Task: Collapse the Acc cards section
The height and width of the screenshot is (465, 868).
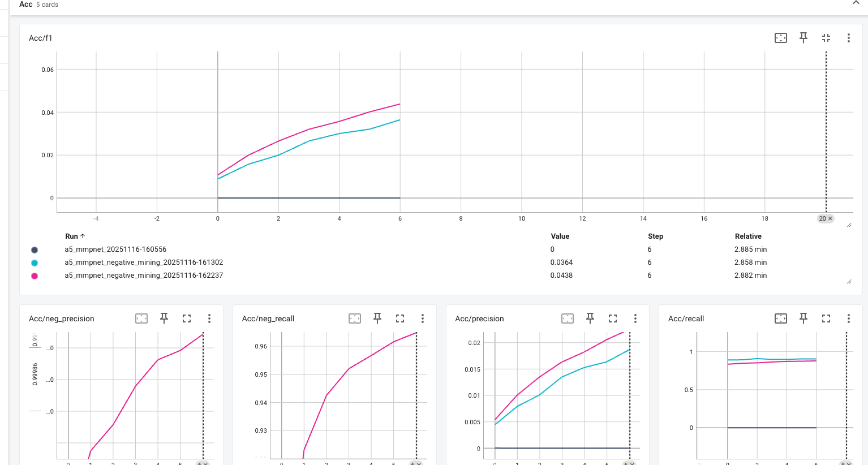Action: point(856,3)
